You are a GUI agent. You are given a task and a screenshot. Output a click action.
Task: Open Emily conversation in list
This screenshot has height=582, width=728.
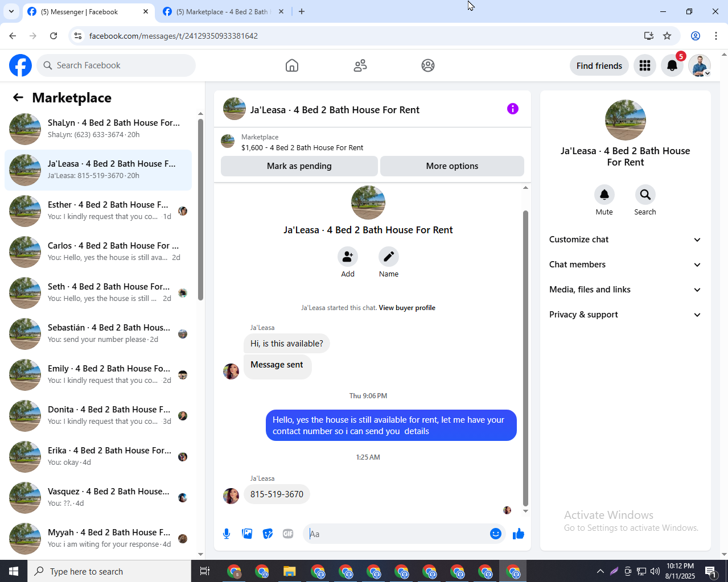coord(98,375)
